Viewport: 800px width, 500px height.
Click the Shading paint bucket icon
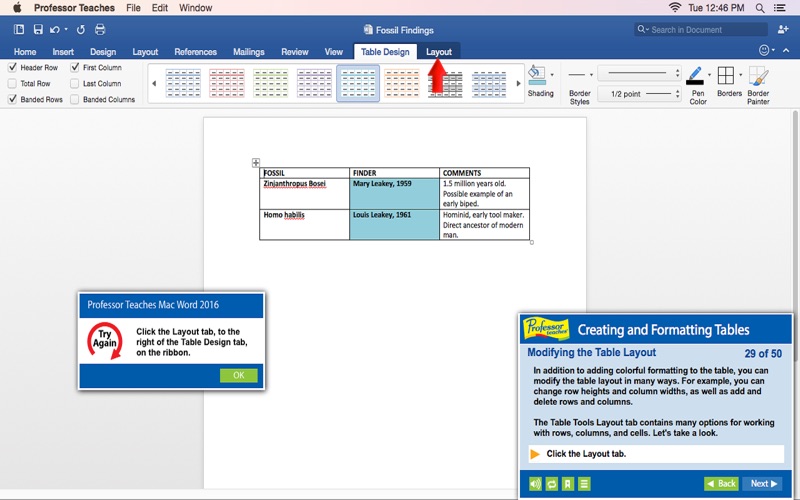tap(536, 75)
